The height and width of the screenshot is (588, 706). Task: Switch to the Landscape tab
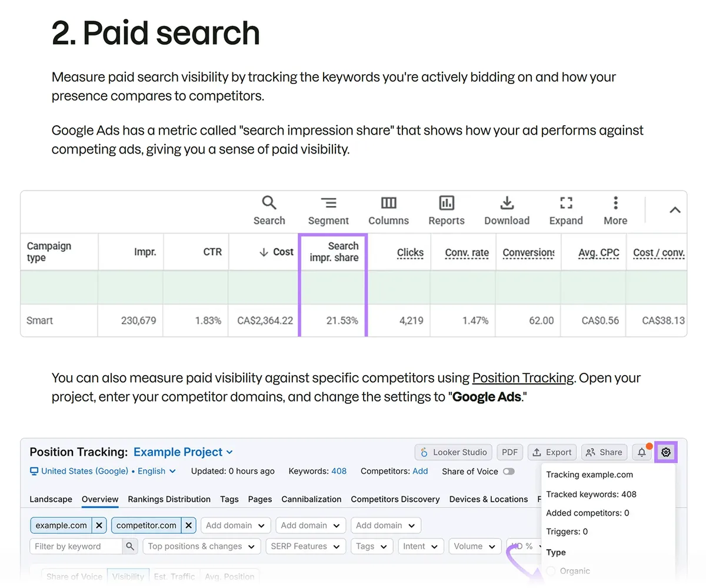[x=51, y=499]
